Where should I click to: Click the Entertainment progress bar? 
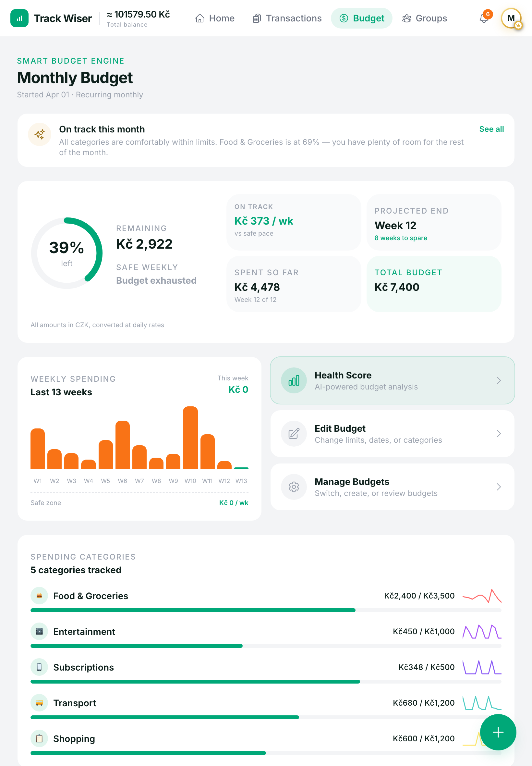(x=266, y=646)
